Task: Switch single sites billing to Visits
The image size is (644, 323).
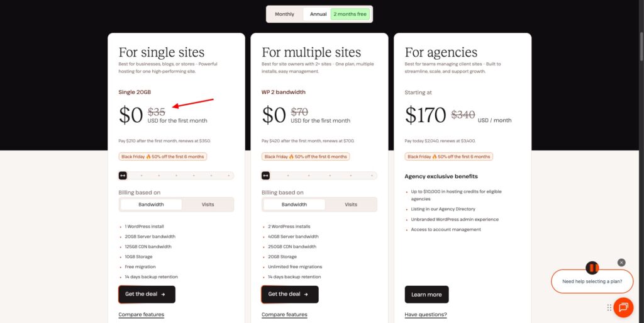Action: pos(208,205)
